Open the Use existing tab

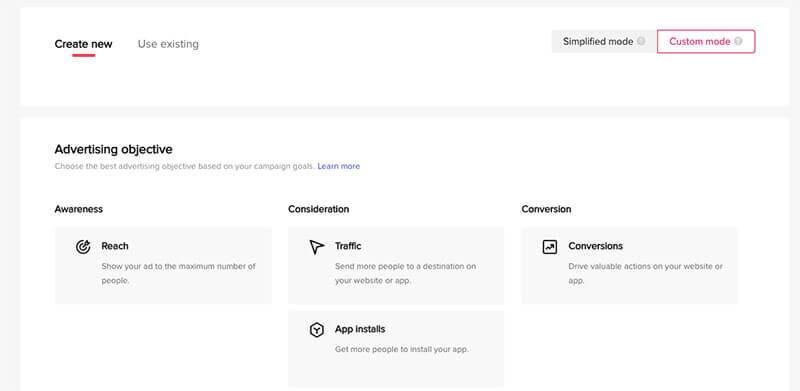tap(168, 44)
